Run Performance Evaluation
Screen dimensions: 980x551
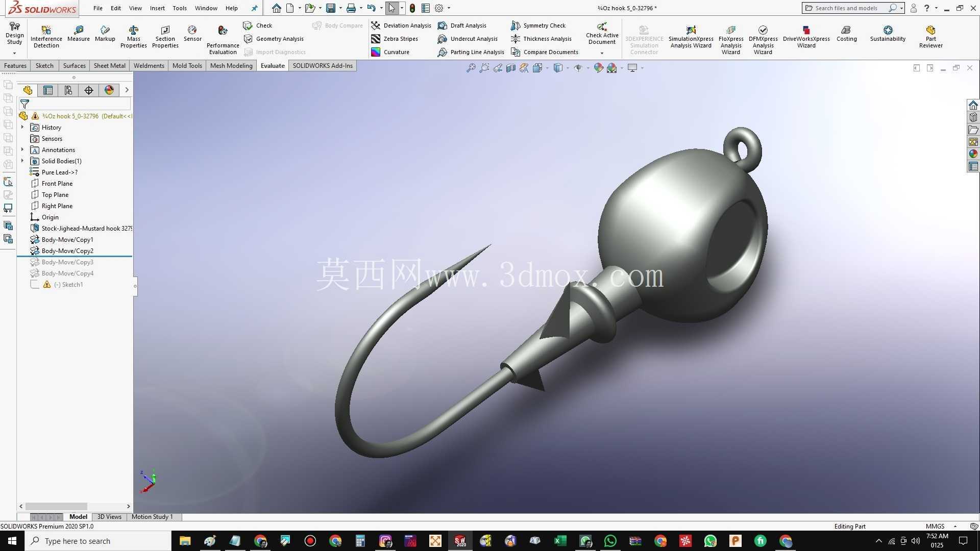tap(223, 40)
